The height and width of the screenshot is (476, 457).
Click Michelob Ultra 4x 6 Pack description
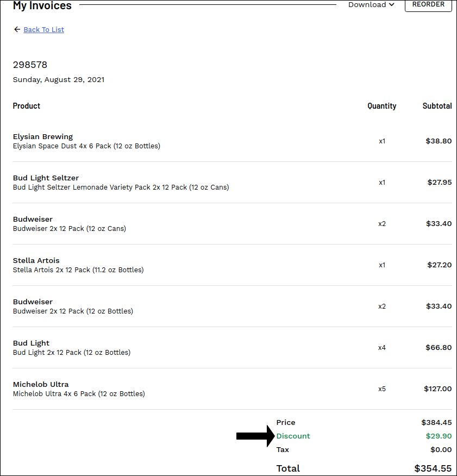tap(79, 394)
